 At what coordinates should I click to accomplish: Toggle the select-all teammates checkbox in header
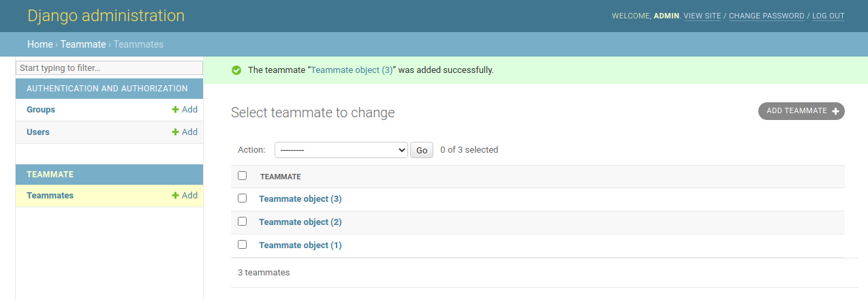pos(242,176)
